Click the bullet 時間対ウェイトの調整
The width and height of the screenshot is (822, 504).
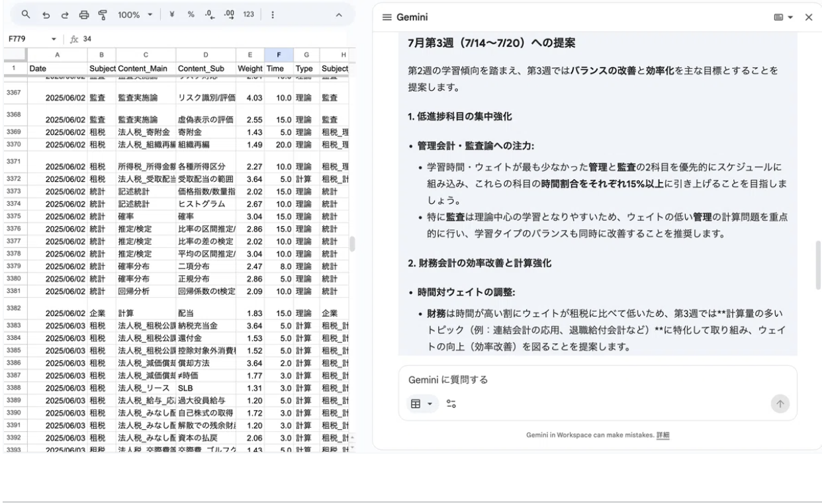[466, 292]
